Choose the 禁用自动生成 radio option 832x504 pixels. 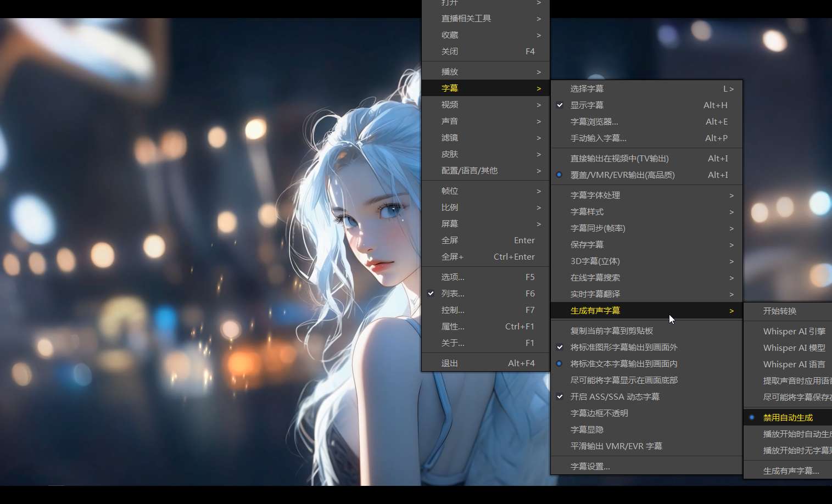point(788,417)
